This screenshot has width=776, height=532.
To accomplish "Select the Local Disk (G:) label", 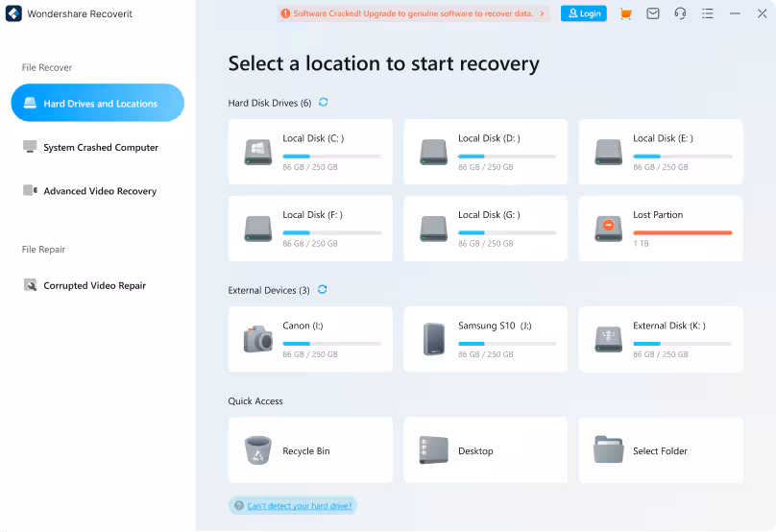I will (x=489, y=215).
